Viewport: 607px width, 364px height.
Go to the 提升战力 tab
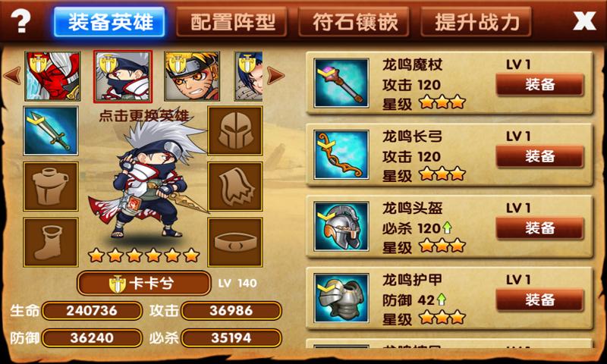tap(476, 22)
